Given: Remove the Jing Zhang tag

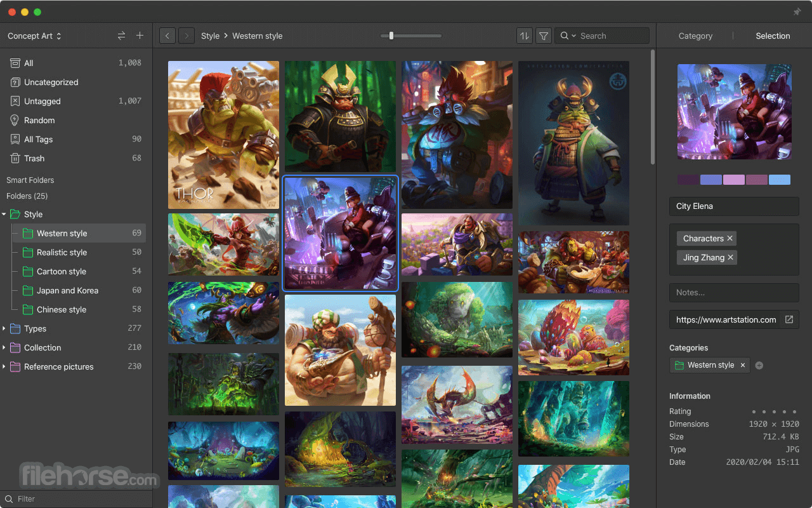Looking at the screenshot, I should click(x=730, y=258).
